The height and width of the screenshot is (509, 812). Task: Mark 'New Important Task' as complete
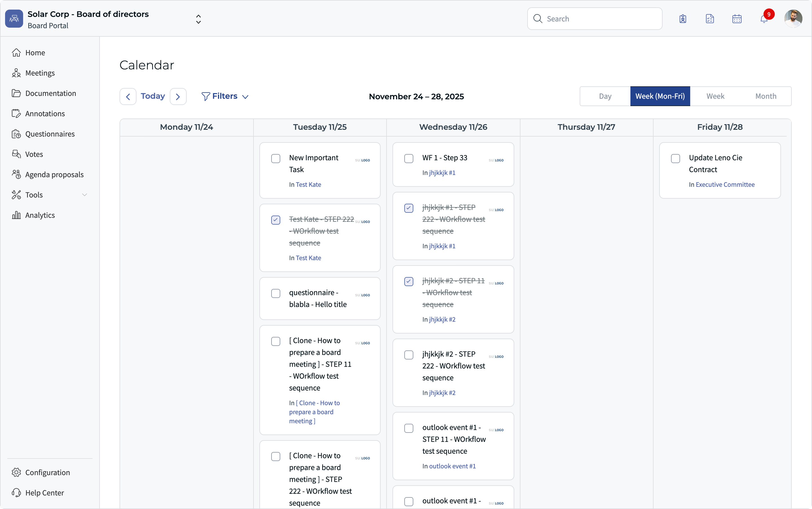pyautogui.click(x=275, y=158)
